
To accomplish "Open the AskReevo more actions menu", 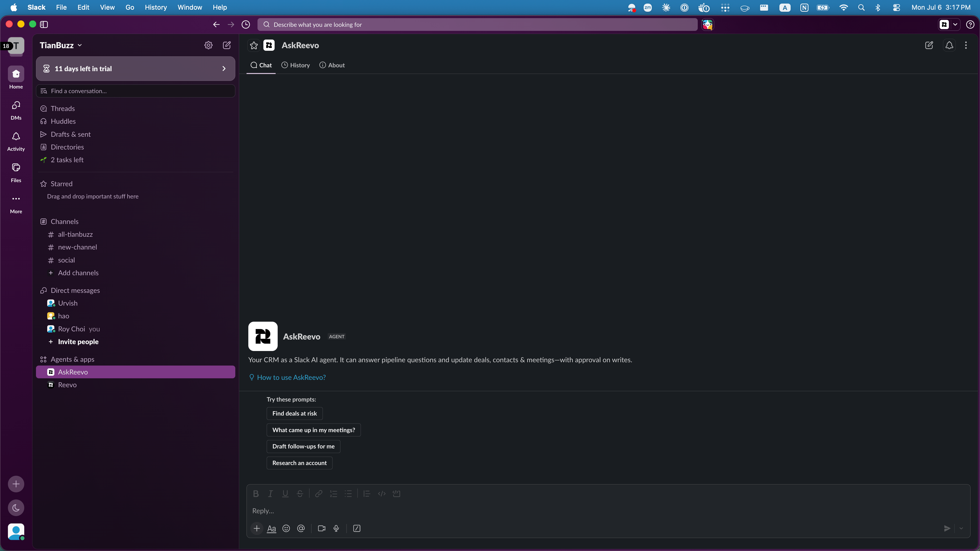I will 966,45.
